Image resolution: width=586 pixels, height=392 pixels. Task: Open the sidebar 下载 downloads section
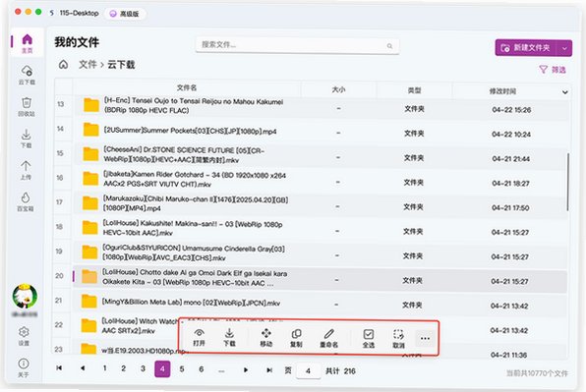[x=26, y=139]
